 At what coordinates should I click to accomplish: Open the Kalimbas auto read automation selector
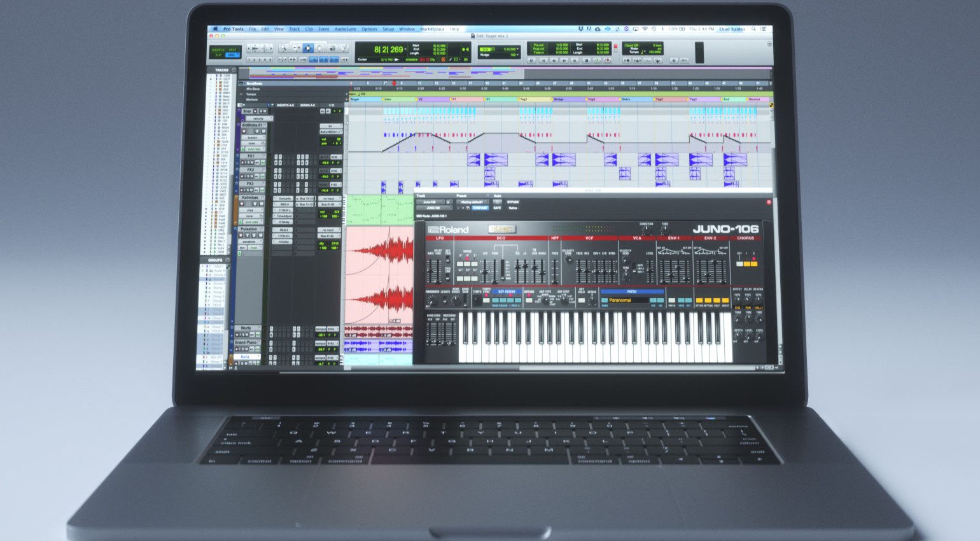tap(252, 221)
